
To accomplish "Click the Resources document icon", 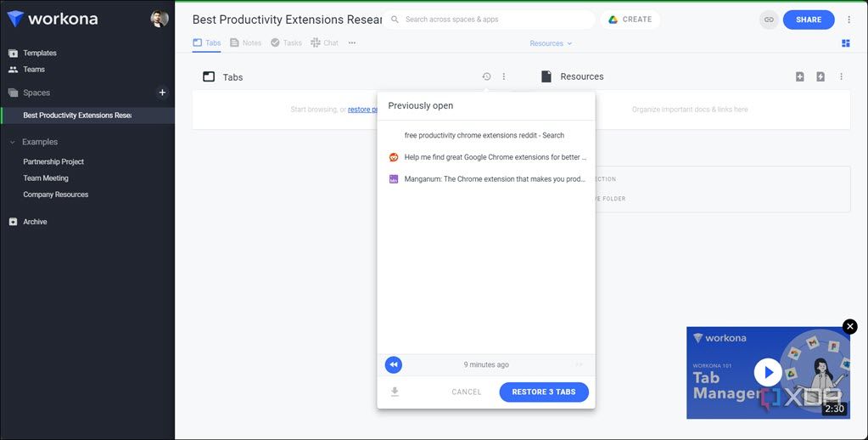I will (x=546, y=76).
